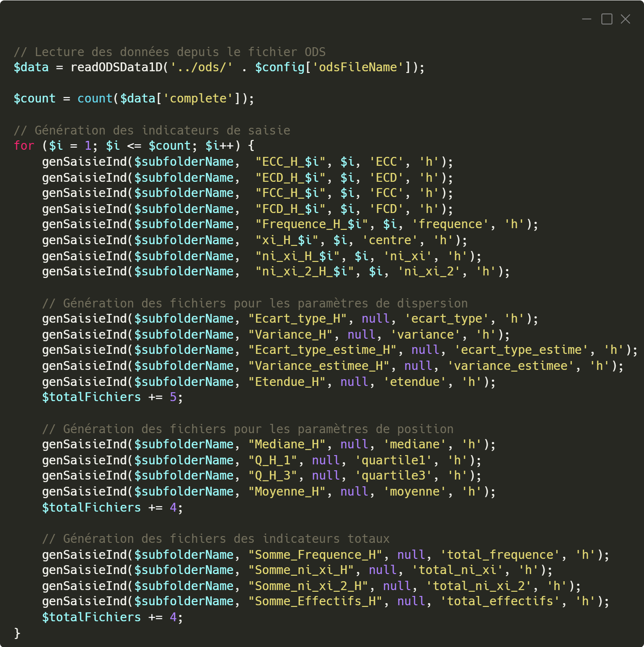Viewport: 644px width, 647px height.
Task: Select the "Etendue_H" string
Action: click(x=287, y=382)
